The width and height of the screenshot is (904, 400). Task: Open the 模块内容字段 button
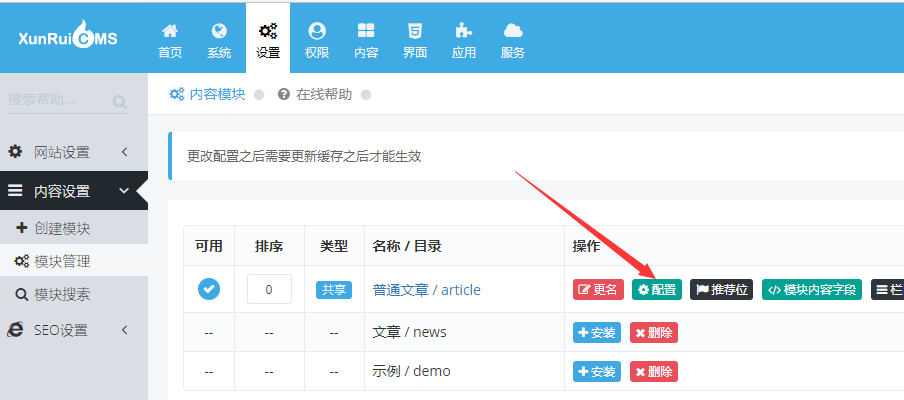tap(812, 289)
